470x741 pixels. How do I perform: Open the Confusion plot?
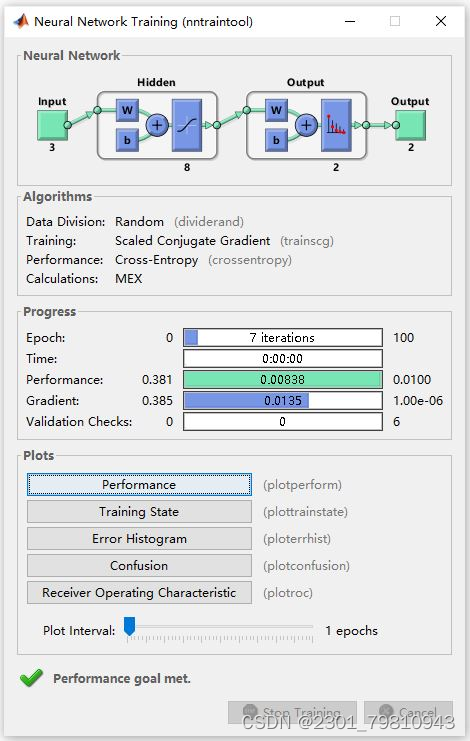point(139,566)
